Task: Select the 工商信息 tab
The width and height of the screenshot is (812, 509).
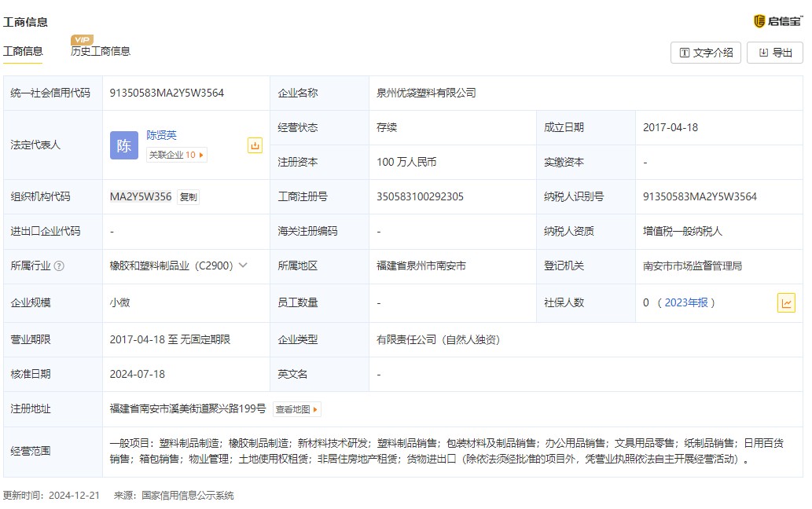Action: pyautogui.click(x=23, y=52)
